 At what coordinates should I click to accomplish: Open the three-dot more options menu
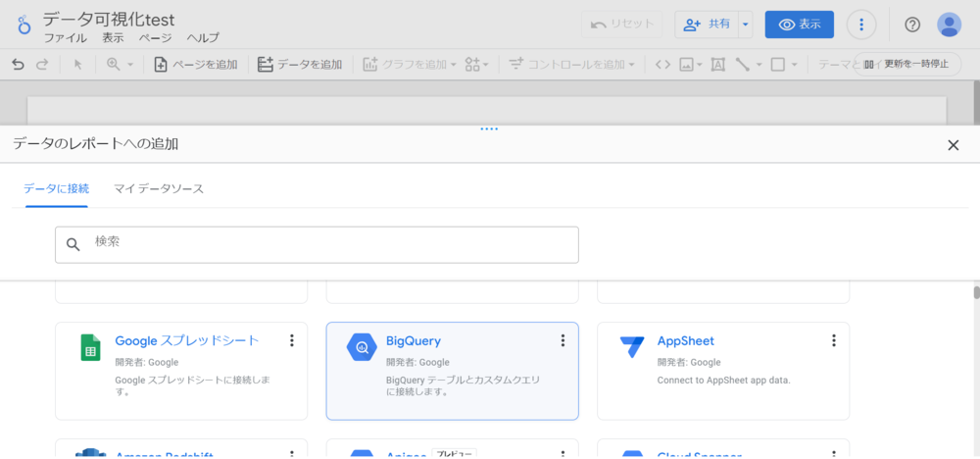coord(861,25)
